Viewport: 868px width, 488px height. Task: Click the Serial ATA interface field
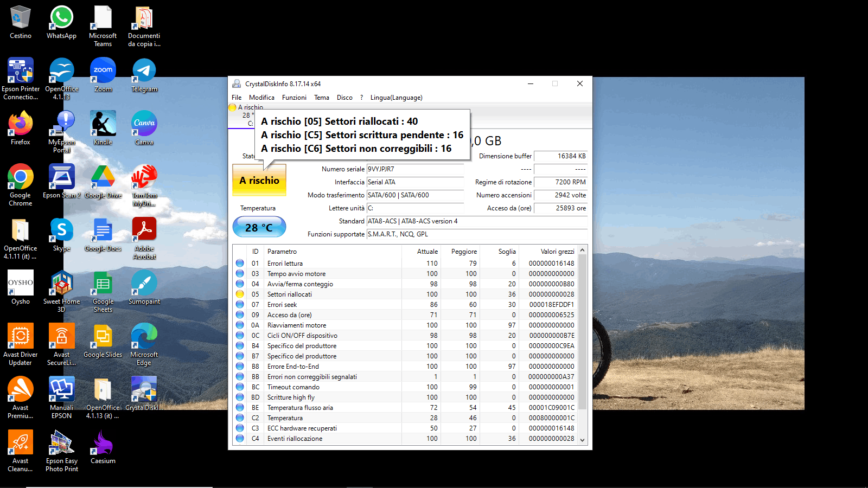[415, 182]
